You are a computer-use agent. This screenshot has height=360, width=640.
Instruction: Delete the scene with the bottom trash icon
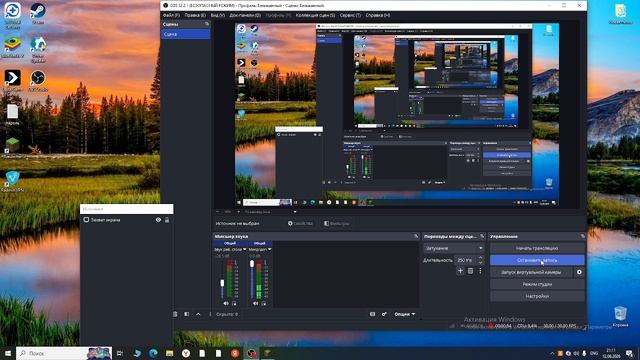click(x=175, y=314)
